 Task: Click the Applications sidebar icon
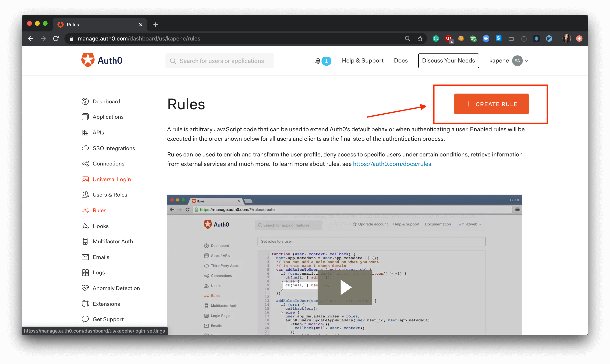pyautogui.click(x=85, y=117)
